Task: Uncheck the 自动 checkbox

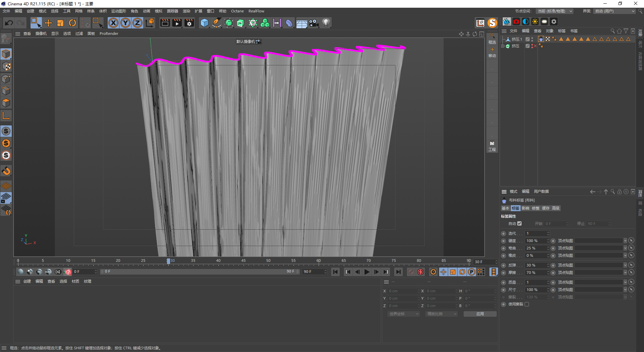Action: point(519,224)
